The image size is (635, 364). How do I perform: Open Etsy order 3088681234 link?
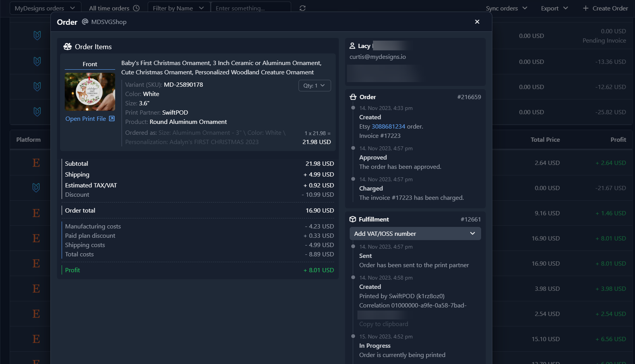click(388, 127)
